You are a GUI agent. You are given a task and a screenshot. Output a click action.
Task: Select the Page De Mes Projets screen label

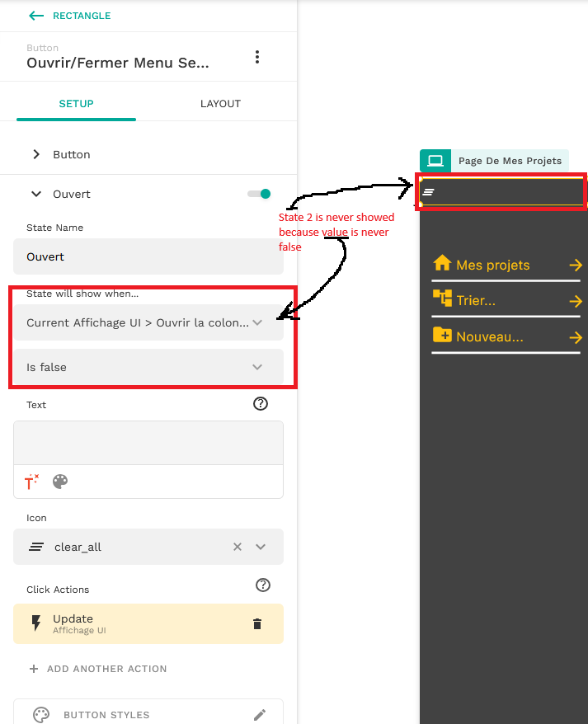[x=510, y=161]
